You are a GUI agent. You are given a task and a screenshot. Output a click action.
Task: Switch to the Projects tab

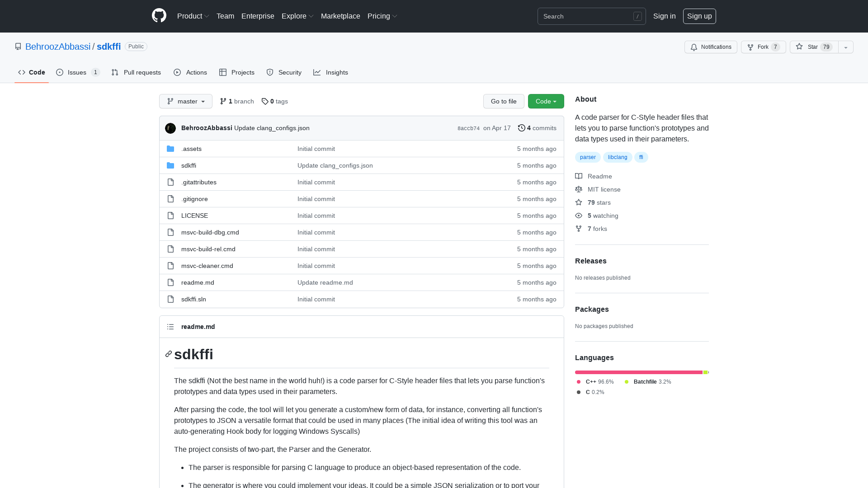[x=237, y=72]
